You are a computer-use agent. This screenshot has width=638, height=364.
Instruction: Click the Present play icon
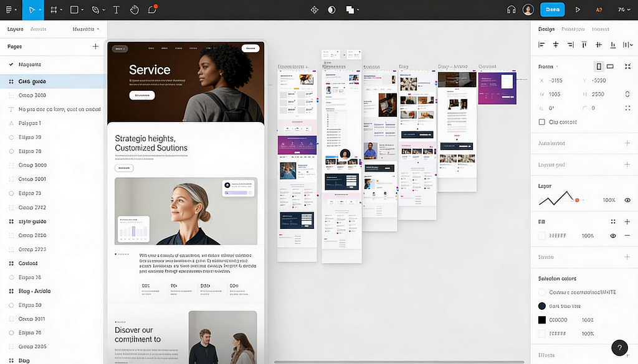[x=576, y=9]
